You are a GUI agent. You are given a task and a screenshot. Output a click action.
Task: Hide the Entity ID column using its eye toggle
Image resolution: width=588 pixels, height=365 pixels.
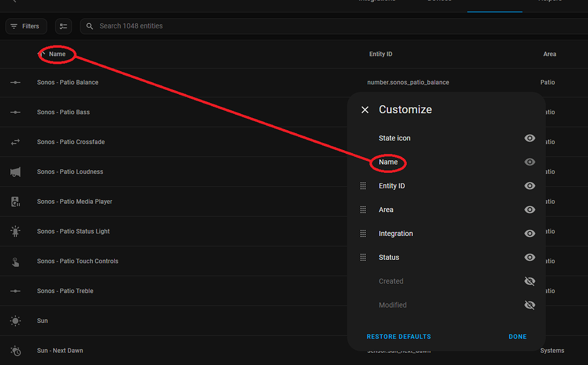529,185
